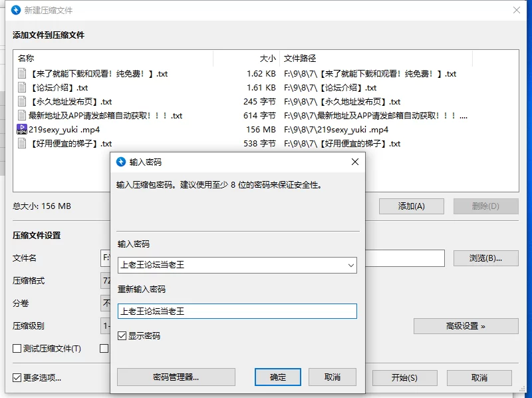Uncheck the 更多选项... checkbox

tap(17, 377)
